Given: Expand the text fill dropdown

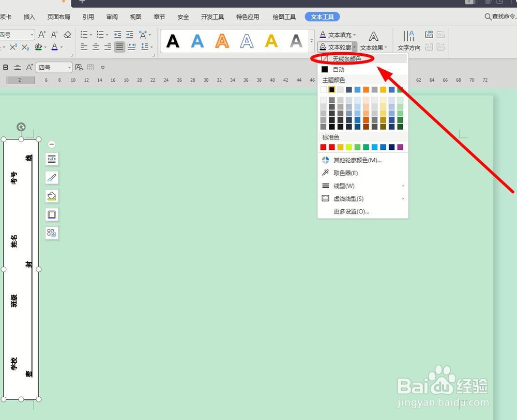Looking at the screenshot, I should tap(355, 35).
